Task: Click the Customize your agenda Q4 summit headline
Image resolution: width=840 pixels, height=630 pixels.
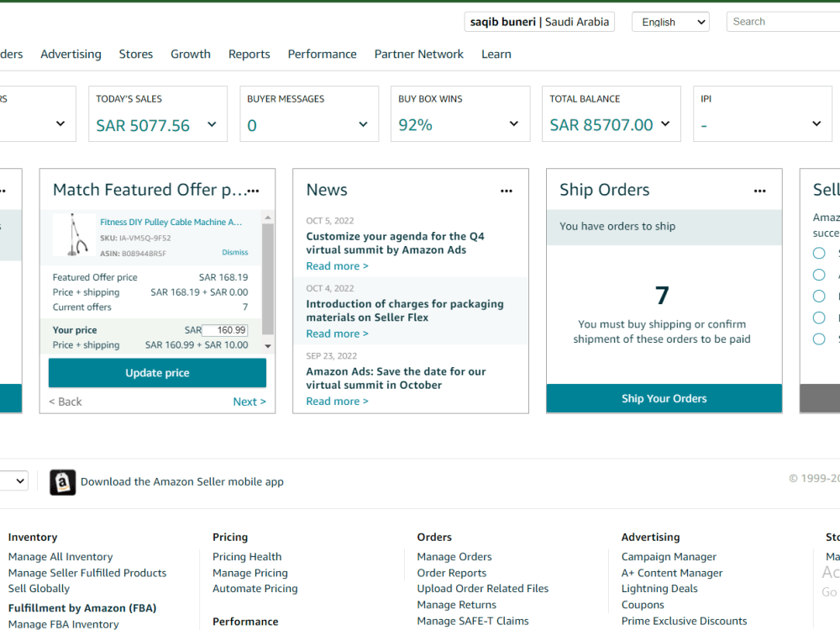Action: point(396,244)
